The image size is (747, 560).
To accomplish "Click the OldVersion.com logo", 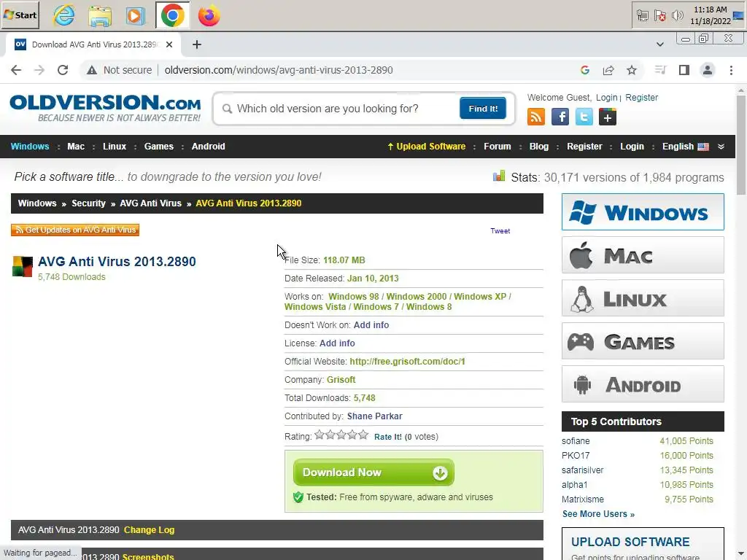I will 105,108.
